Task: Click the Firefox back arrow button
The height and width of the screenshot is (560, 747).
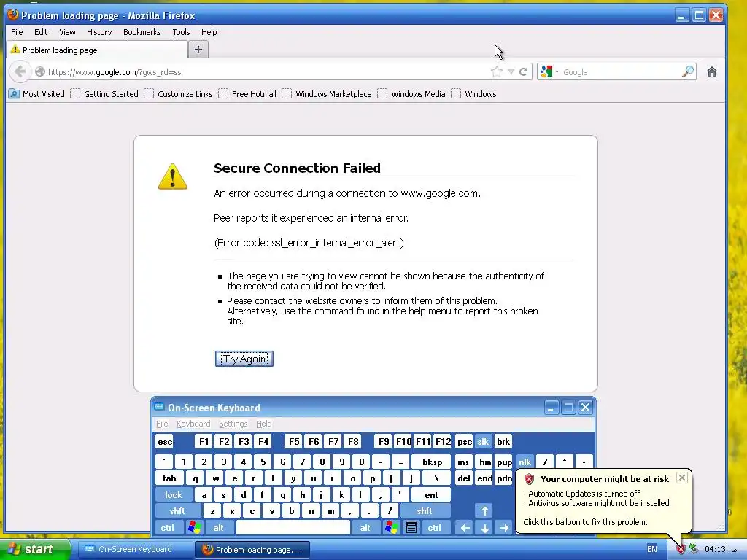Action: click(20, 72)
